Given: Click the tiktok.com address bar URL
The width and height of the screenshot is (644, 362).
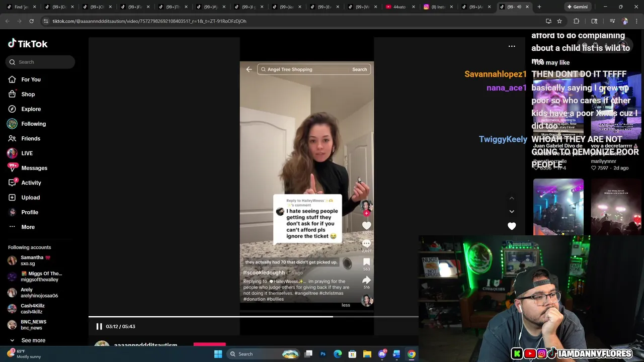Looking at the screenshot, I should pos(149,21).
